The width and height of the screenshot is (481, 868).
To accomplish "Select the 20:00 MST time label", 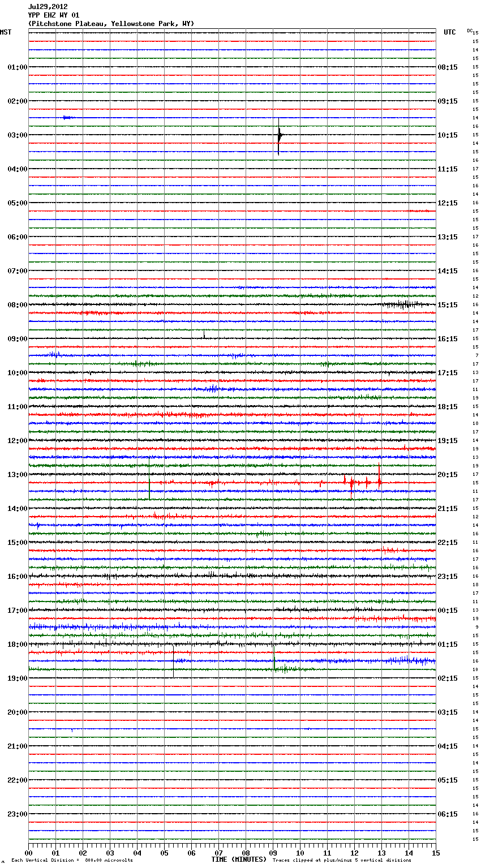I will 18,712.
